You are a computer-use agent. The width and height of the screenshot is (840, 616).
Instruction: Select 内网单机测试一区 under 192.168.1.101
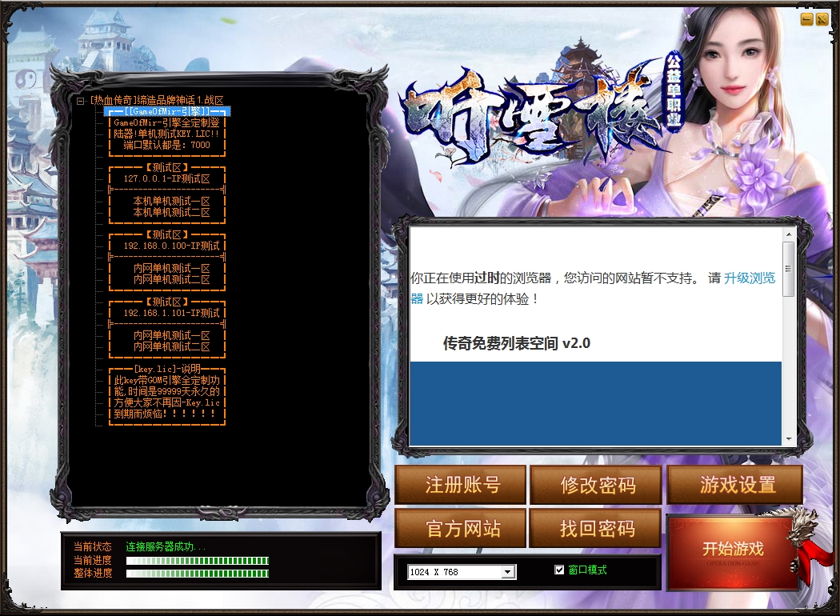tap(171, 336)
